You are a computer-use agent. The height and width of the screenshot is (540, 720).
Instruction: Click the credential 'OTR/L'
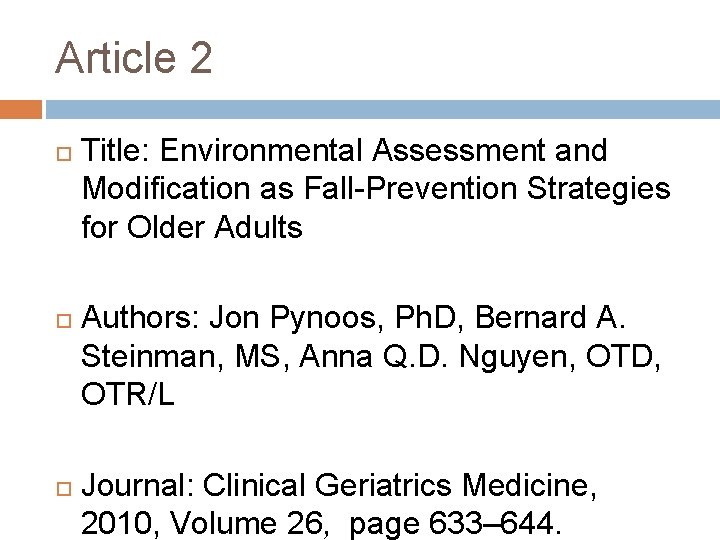tap(128, 394)
